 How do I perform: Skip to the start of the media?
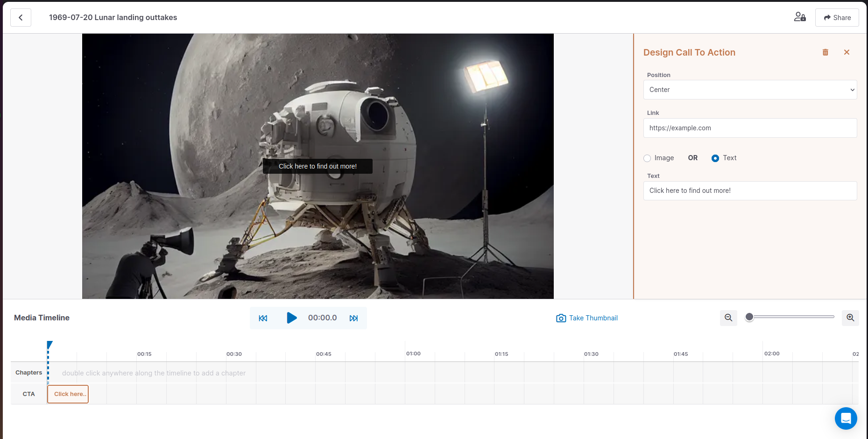point(263,318)
